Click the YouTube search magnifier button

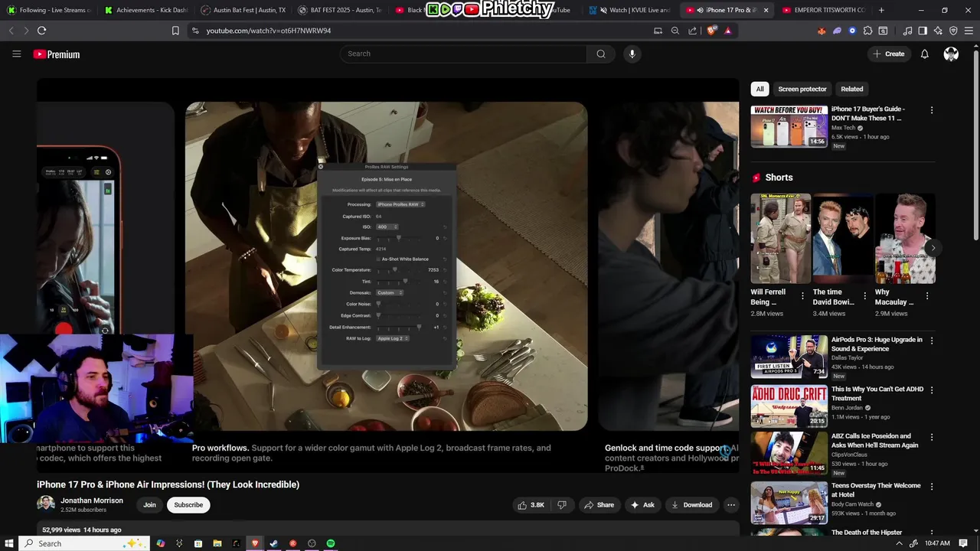tap(601, 54)
